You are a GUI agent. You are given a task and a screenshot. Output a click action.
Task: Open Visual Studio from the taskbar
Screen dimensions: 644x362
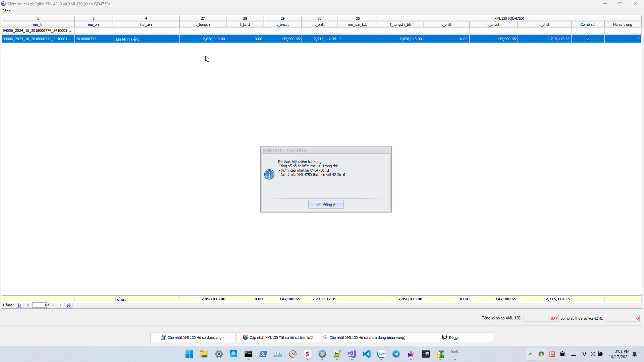click(352, 354)
